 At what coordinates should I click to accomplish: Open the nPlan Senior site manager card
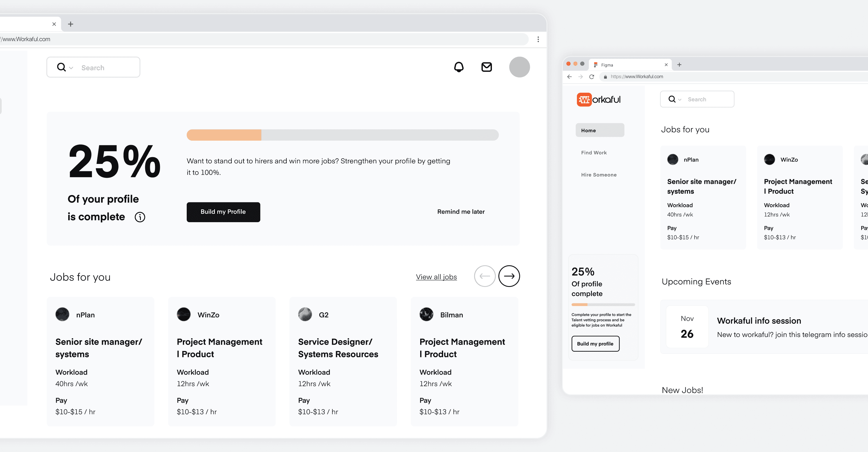pos(100,361)
